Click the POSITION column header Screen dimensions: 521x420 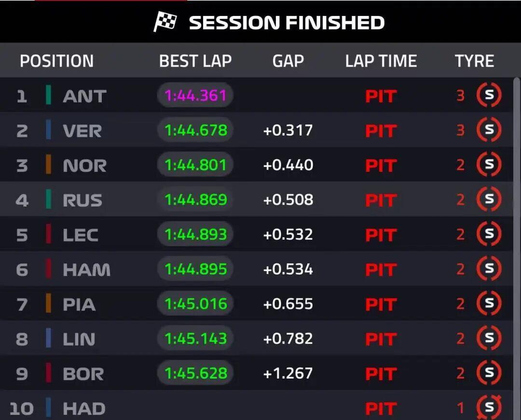[x=56, y=61]
